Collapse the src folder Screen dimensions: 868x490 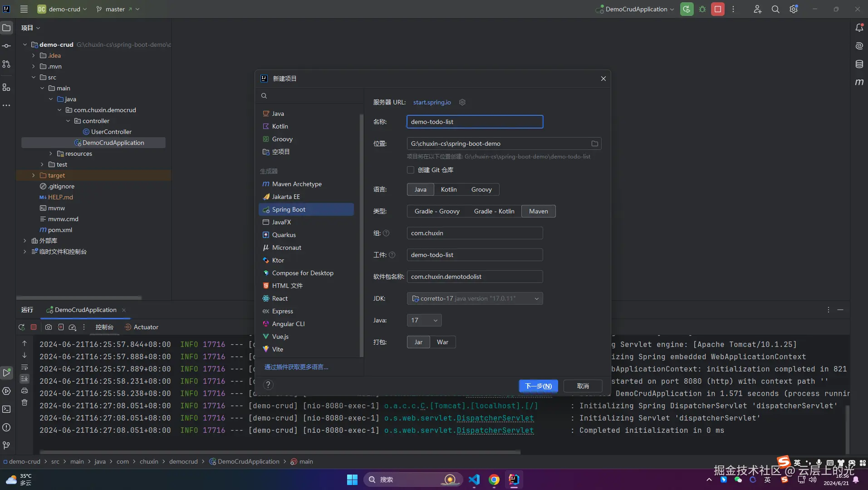tap(33, 77)
